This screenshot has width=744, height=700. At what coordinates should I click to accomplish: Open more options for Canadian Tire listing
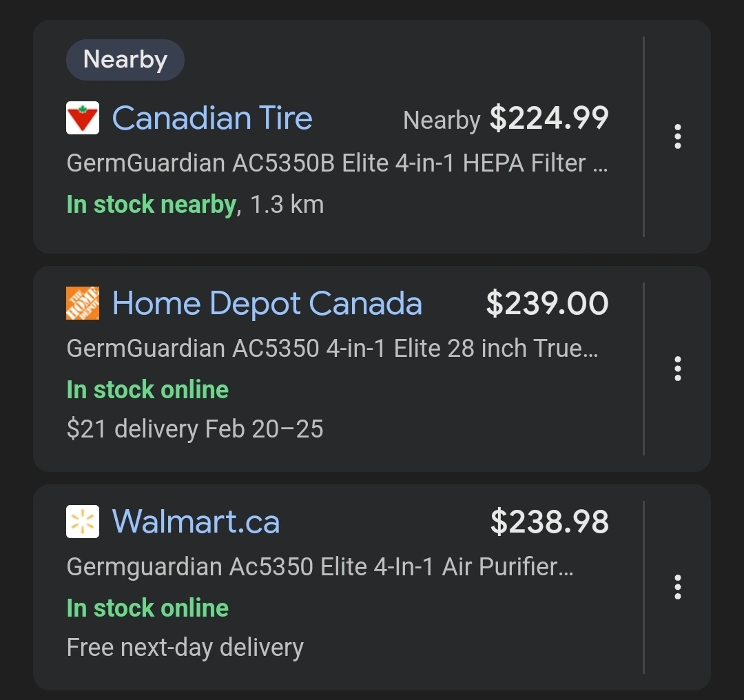pyautogui.click(x=678, y=136)
